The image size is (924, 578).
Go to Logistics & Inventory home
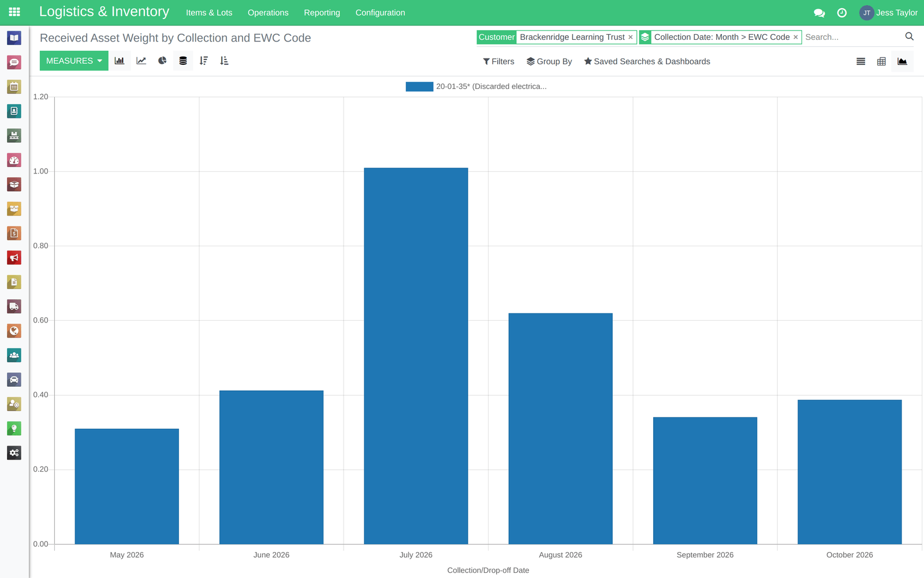104,12
